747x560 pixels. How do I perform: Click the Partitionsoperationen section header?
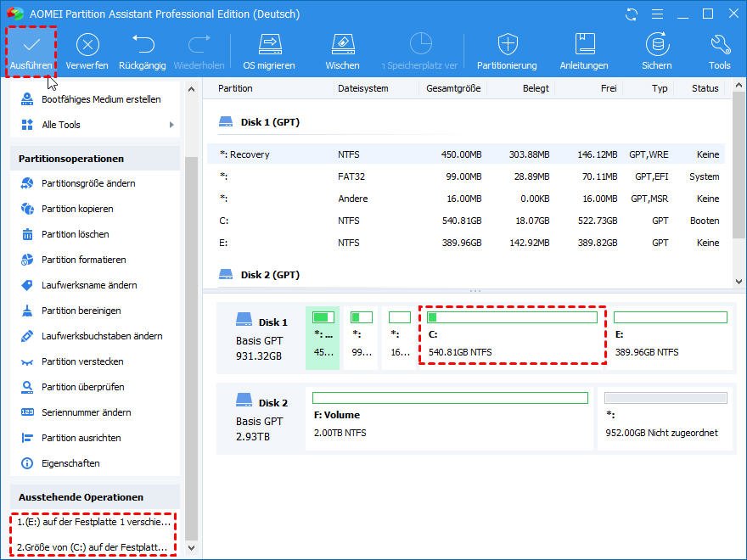pyautogui.click(x=95, y=159)
